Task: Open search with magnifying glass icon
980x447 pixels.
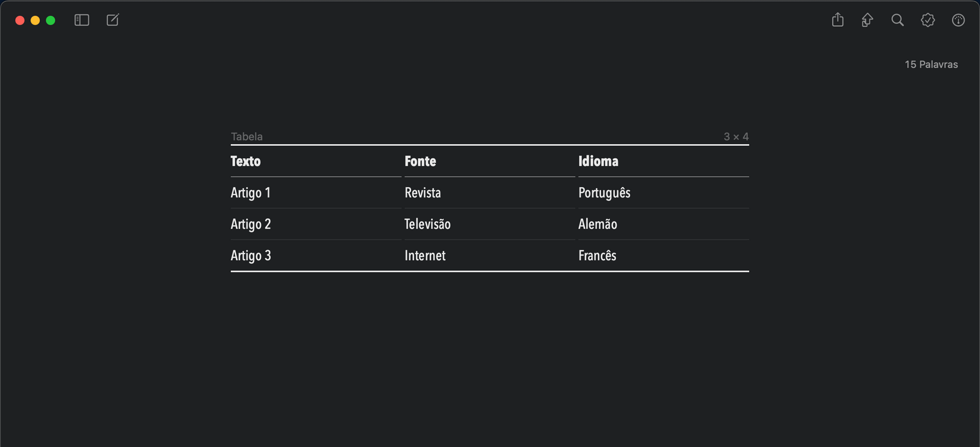Action: click(x=897, y=20)
